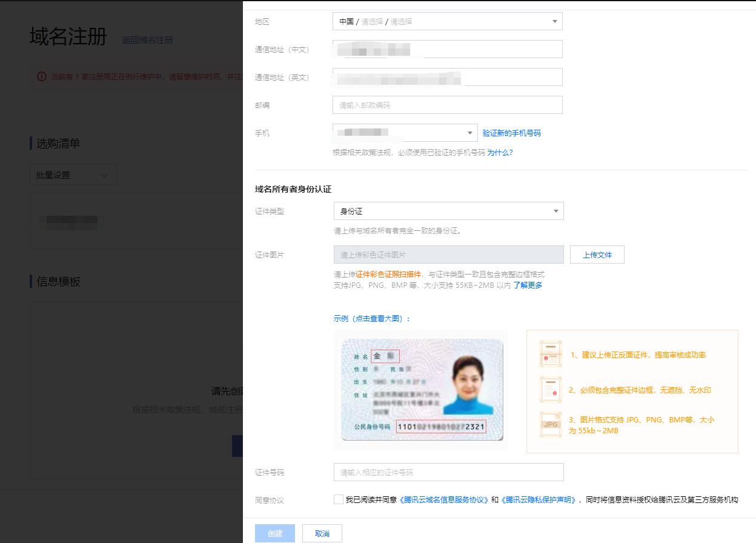Click the maintenance warning info icon

[41, 75]
